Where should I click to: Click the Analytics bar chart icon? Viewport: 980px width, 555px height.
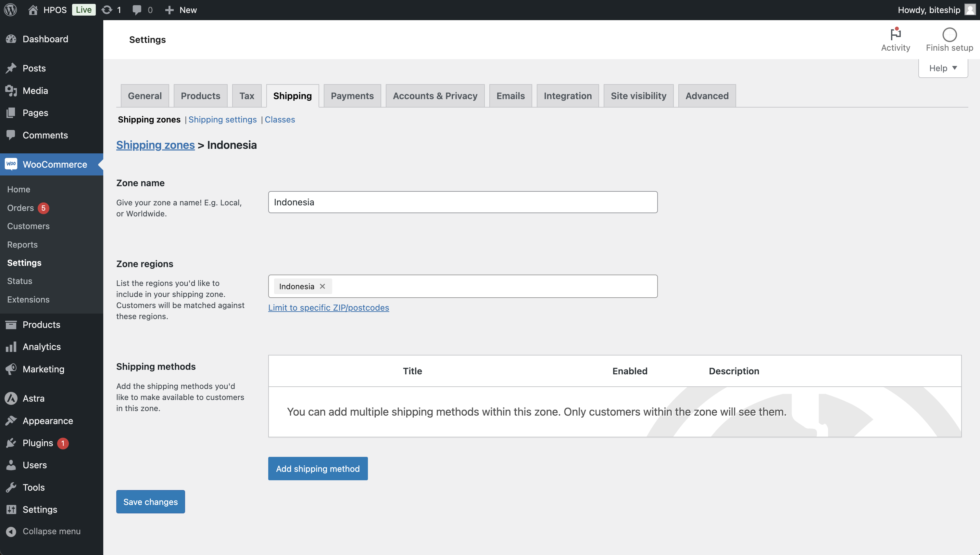[x=11, y=347]
